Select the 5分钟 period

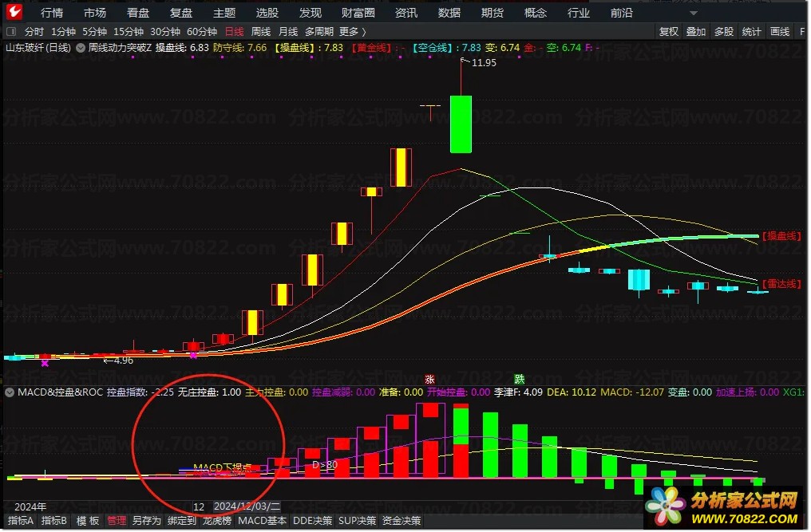point(95,32)
